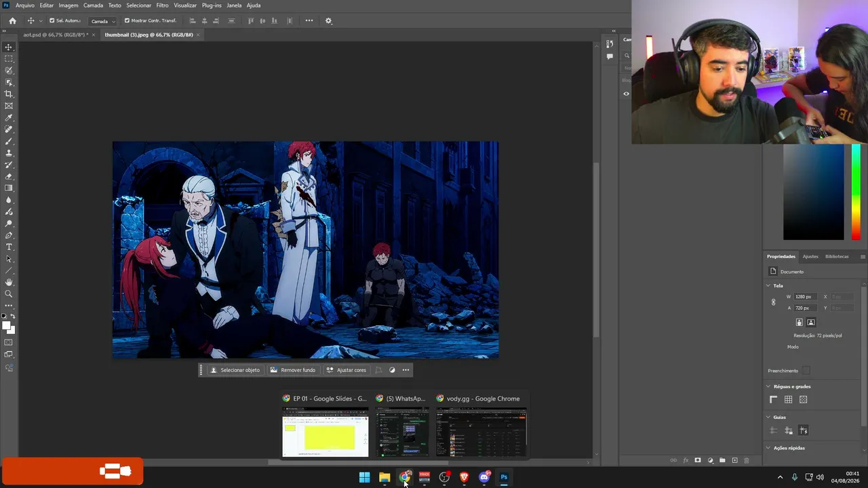Open the Filtro menu
This screenshot has width=868, height=488.
pos(163,5)
